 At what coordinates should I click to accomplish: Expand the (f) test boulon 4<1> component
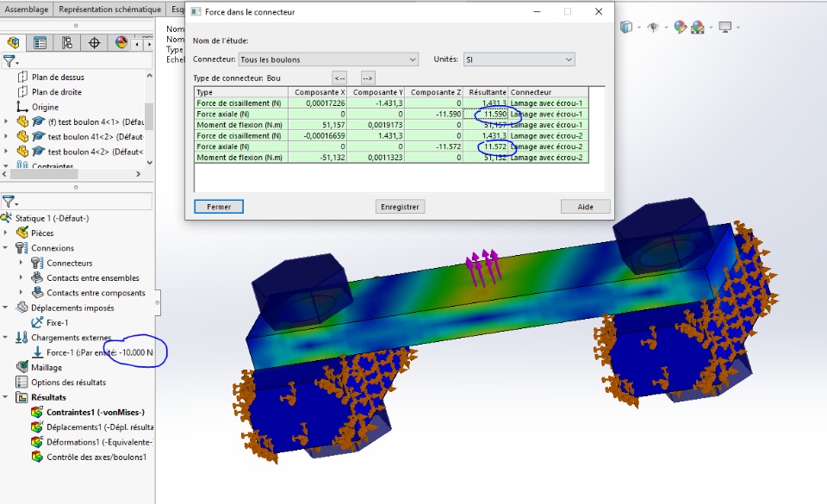tap(6, 121)
